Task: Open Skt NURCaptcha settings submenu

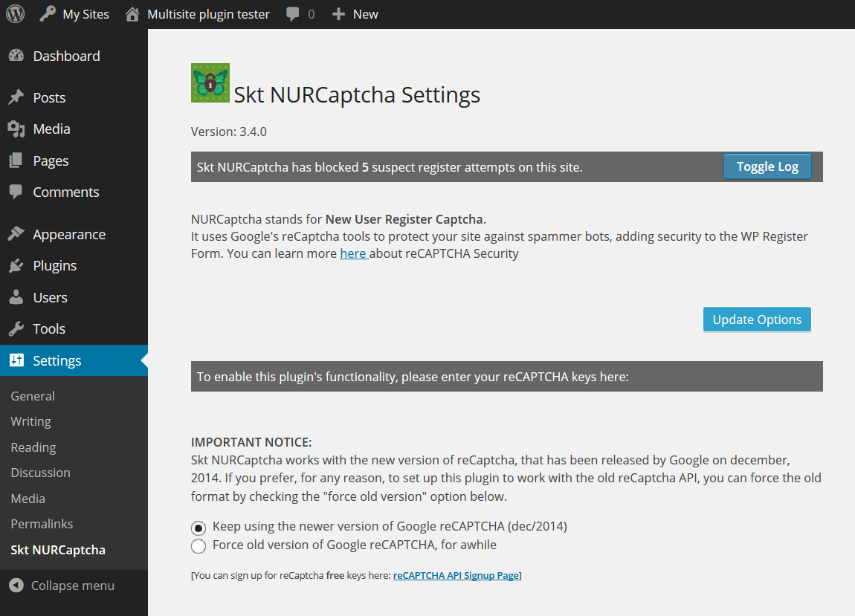Action: coord(58,550)
